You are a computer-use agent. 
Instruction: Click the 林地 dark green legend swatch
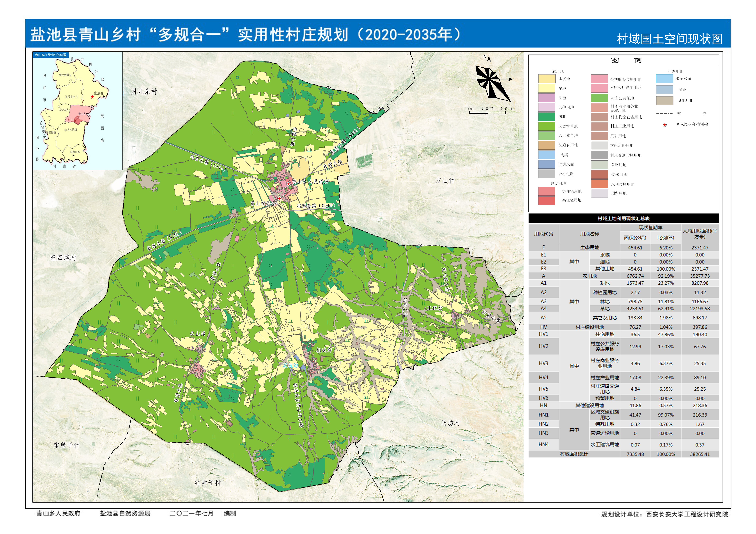pyautogui.click(x=547, y=117)
